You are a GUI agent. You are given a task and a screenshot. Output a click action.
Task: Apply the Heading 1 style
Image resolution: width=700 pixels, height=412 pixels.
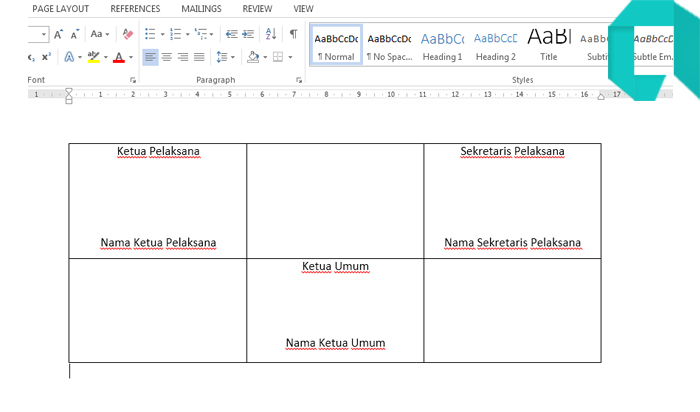(442, 45)
